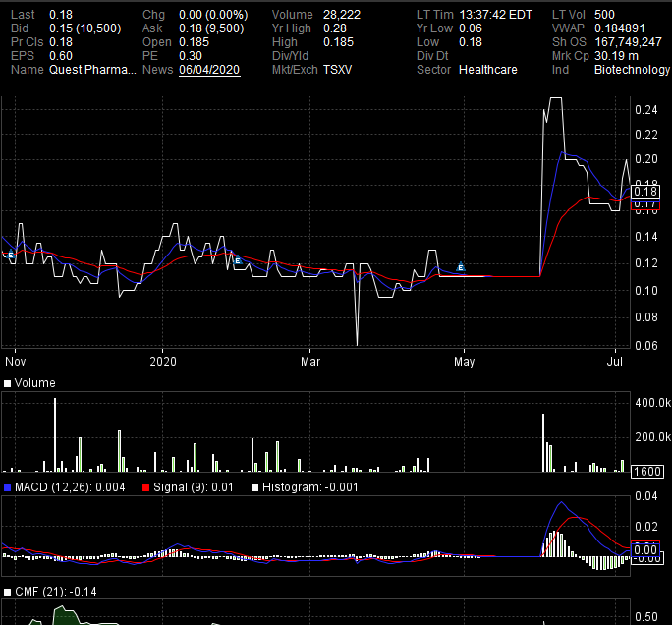Screen dimensions: 672x625
Task: Click the Jul label on time axis
Action: (x=615, y=362)
